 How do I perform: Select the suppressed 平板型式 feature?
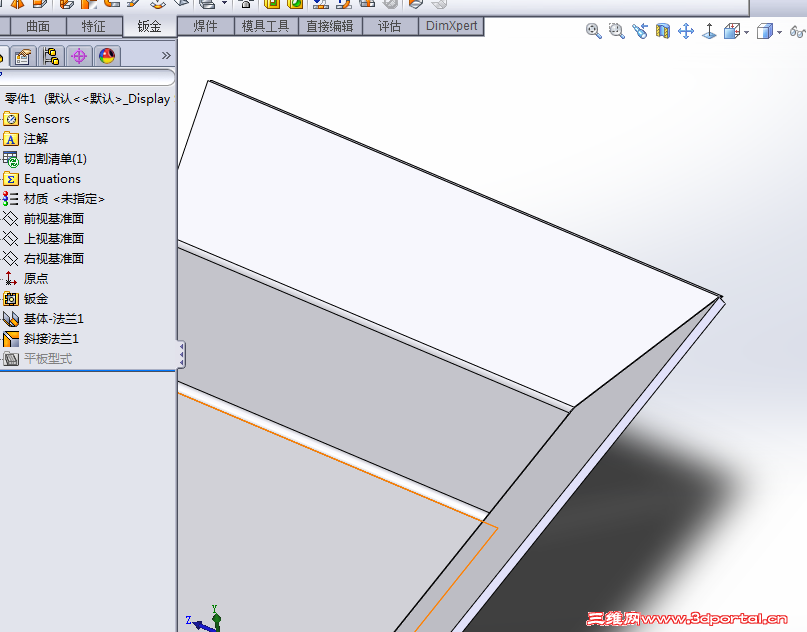pos(37,359)
